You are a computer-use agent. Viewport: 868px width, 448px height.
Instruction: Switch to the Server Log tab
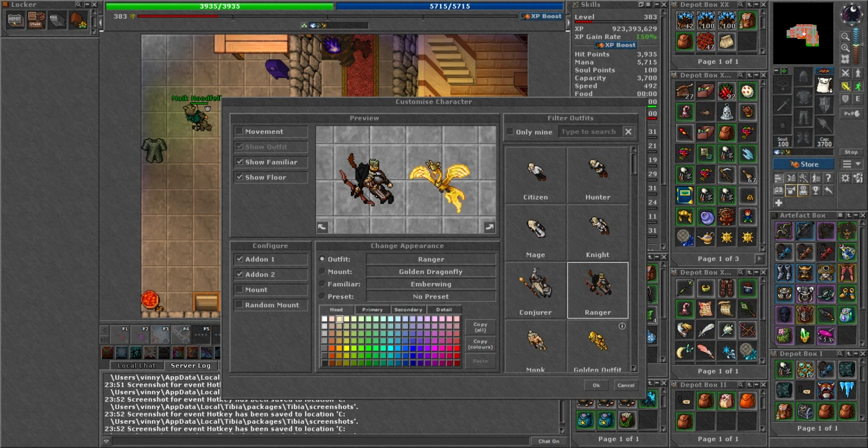(190, 366)
